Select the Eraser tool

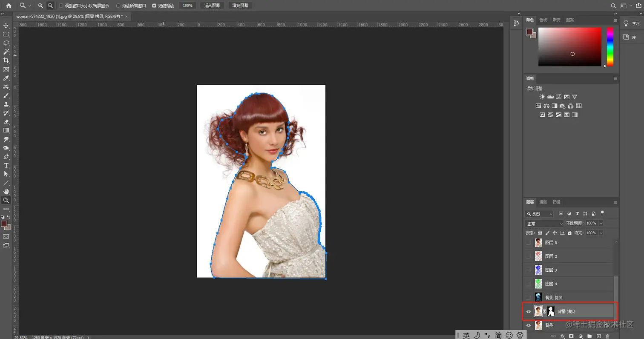tap(6, 122)
